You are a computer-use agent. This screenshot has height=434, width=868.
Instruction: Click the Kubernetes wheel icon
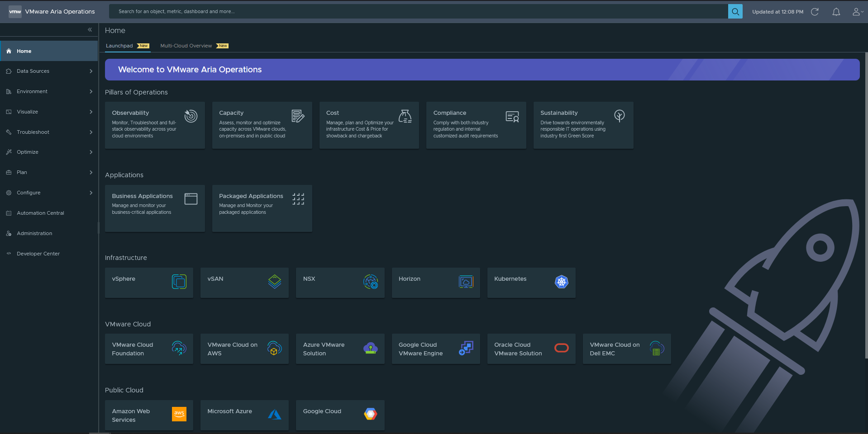pyautogui.click(x=562, y=282)
